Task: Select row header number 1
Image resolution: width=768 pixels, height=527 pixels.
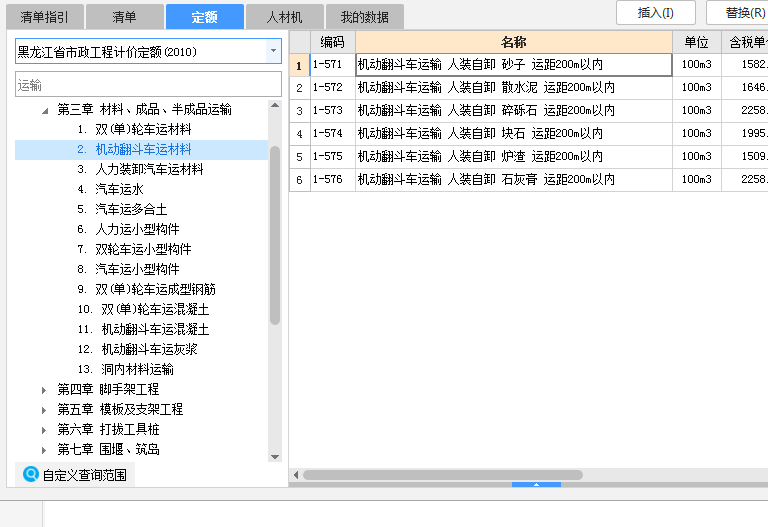Action: 299,65
